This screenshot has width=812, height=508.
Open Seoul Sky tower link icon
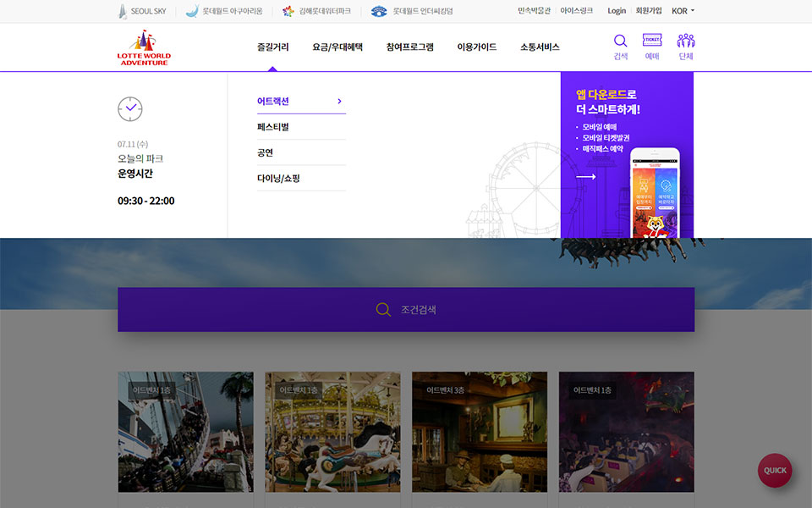pyautogui.click(x=123, y=11)
